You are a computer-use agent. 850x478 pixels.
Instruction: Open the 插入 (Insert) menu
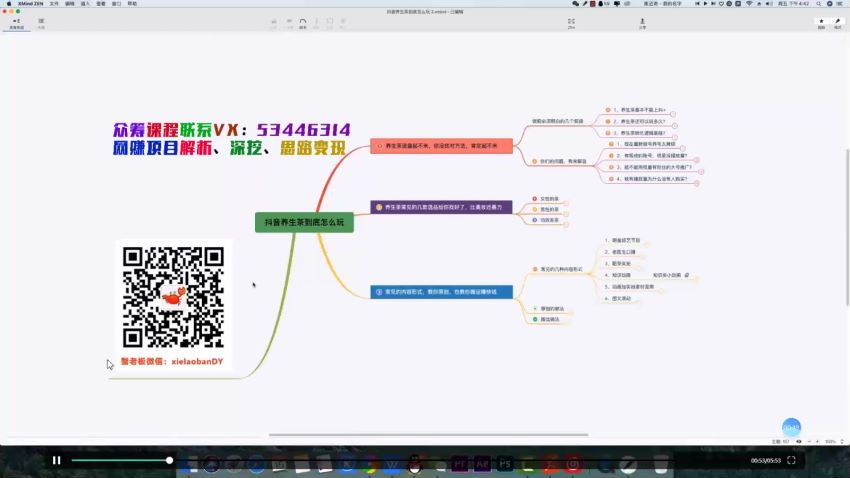tap(85, 4)
